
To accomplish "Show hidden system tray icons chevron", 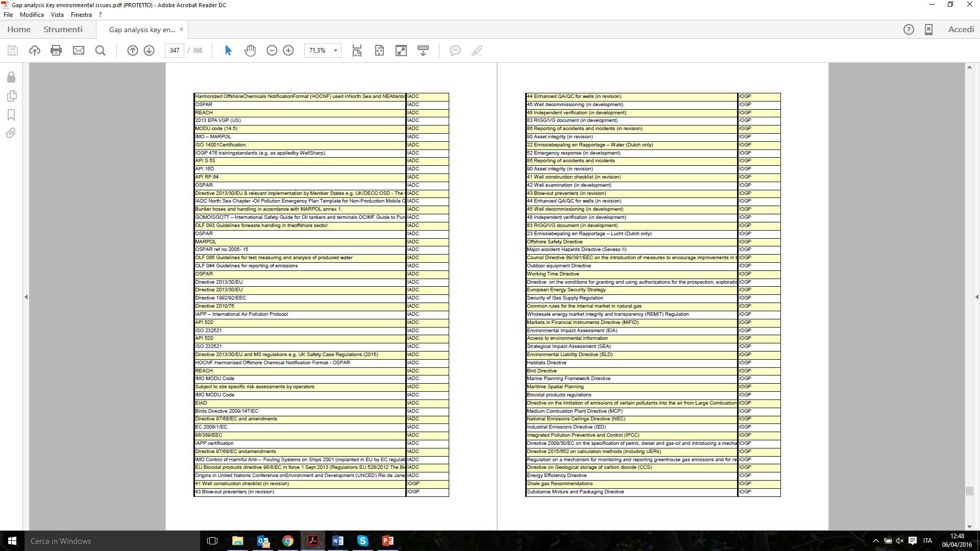I will [876, 541].
